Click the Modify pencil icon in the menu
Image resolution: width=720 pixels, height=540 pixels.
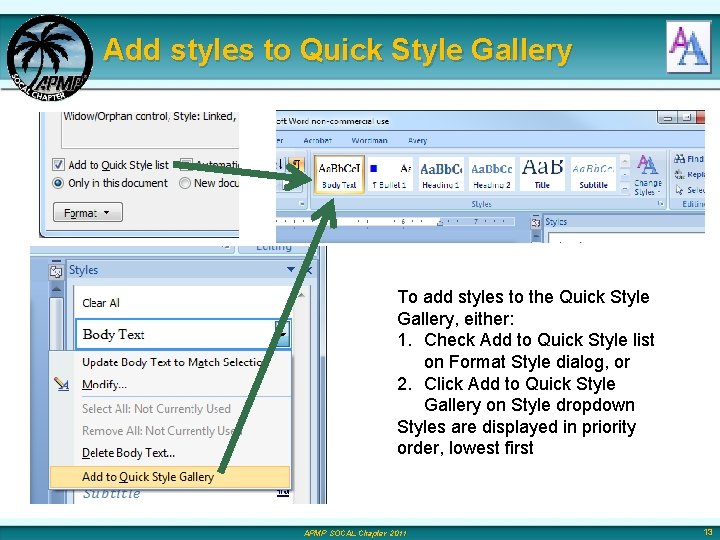click(x=61, y=384)
